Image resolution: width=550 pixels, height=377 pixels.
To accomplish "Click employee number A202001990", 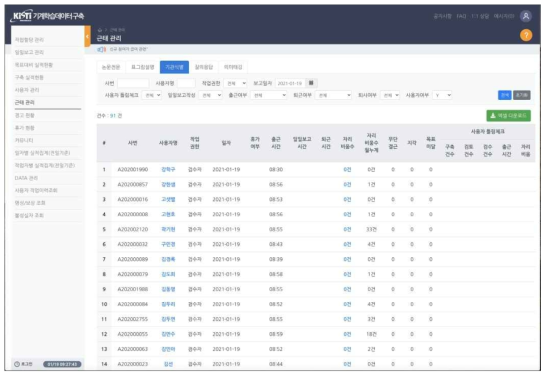I will [133, 169].
